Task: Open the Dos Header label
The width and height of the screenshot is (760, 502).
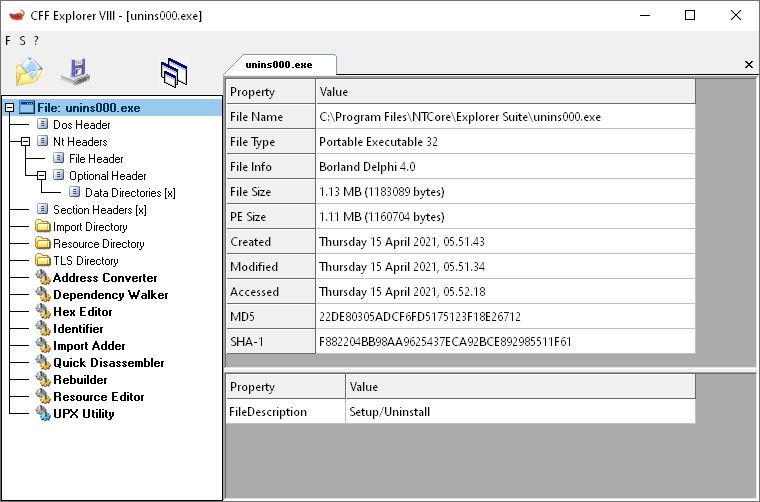Action: (x=81, y=125)
